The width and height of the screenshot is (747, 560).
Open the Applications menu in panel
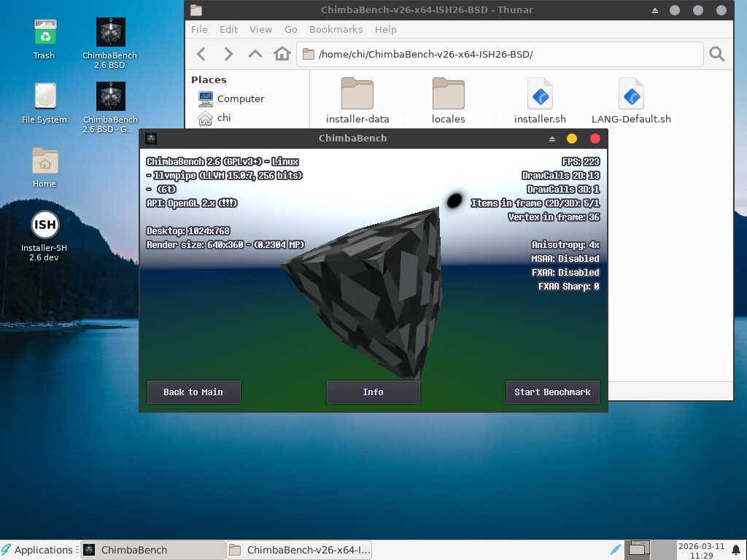coord(39,550)
